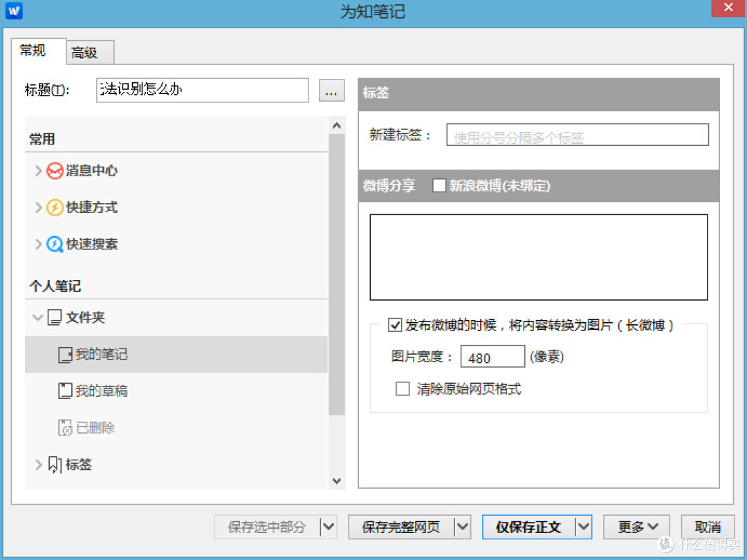Click the WizNote app icon in title bar
Image resolution: width=747 pixels, height=560 pixels.
[x=14, y=10]
